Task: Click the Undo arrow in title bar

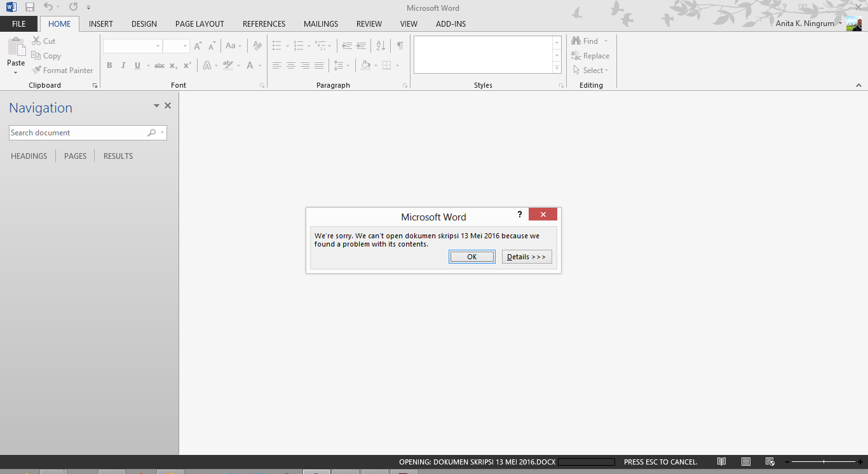Action: pyautogui.click(x=48, y=7)
